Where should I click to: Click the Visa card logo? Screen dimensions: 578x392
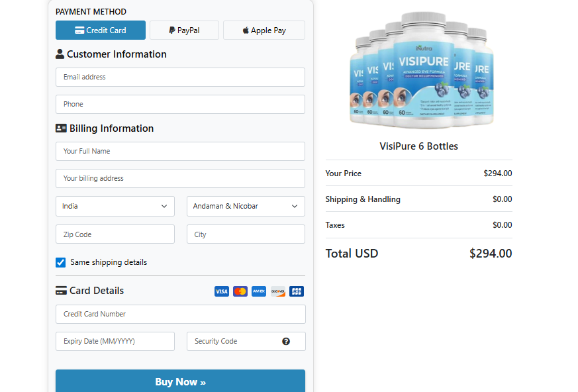[222, 291]
